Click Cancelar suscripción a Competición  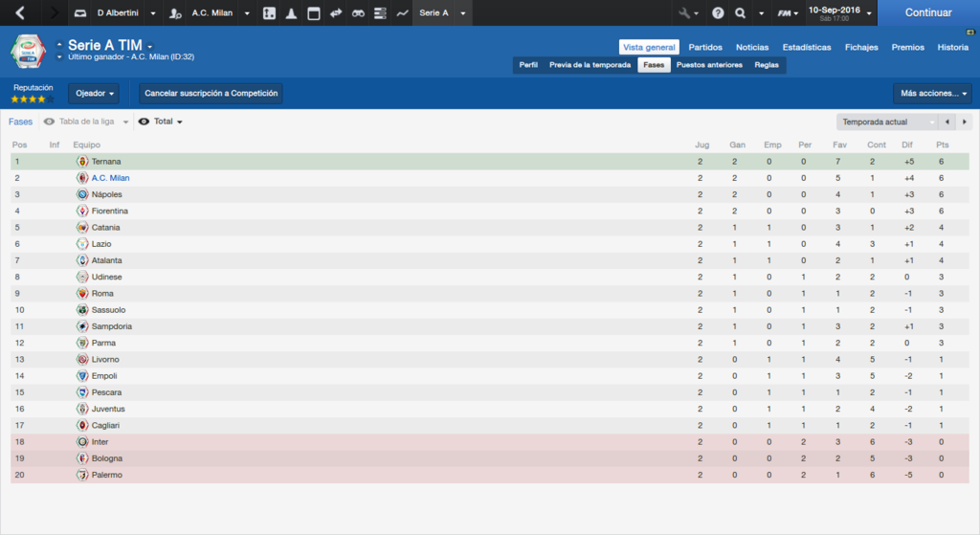pyautogui.click(x=211, y=94)
